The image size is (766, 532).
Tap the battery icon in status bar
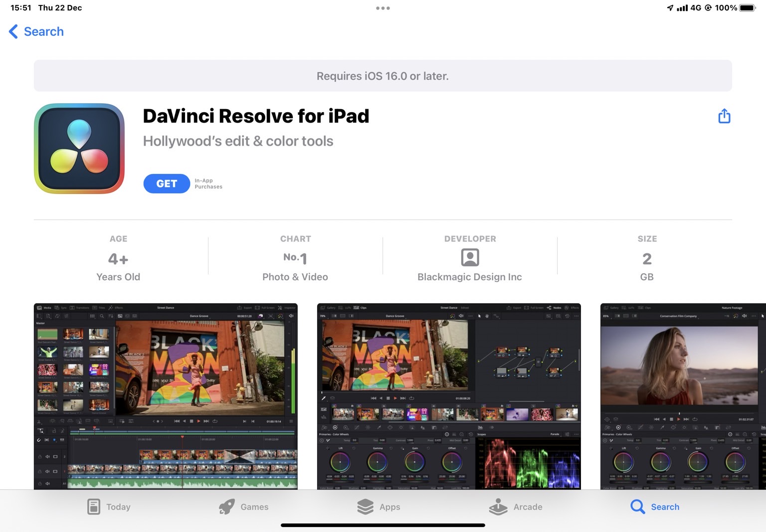pyautogui.click(x=748, y=8)
